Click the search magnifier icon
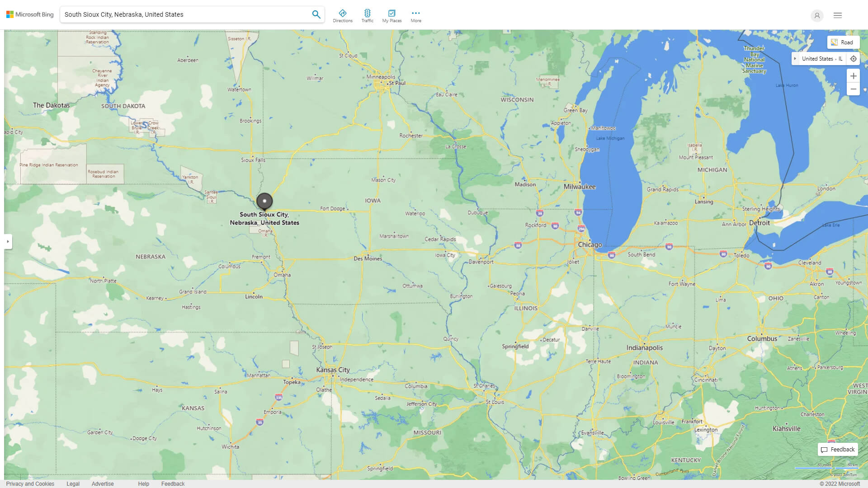The width and height of the screenshot is (868, 488). [x=316, y=14]
